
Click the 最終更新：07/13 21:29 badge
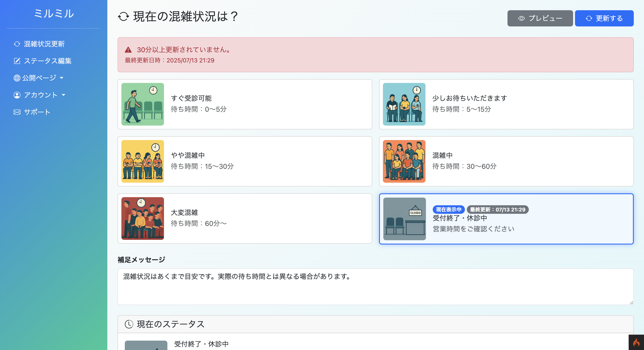(x=498, y=210)
